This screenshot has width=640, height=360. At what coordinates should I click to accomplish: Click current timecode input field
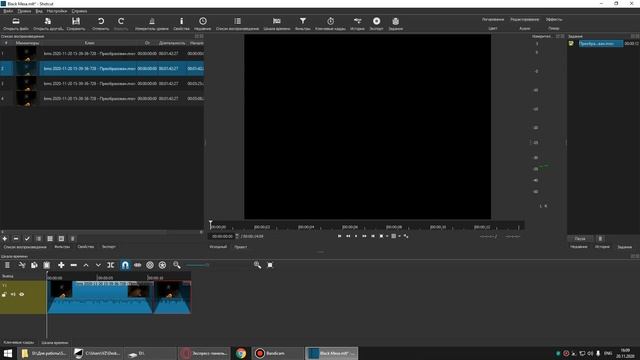222,236
